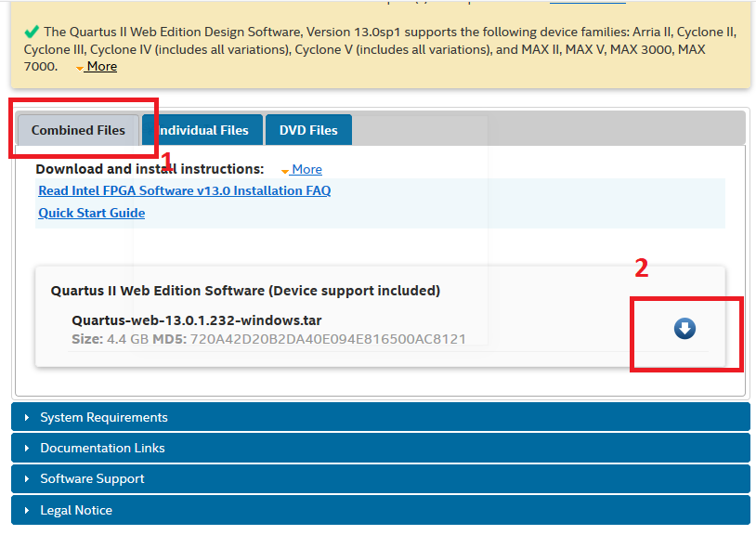Image resolution: width=756 pixels, height=535 pixels.
Task: Expand More next to download instructions
Action: coord(302,170)
